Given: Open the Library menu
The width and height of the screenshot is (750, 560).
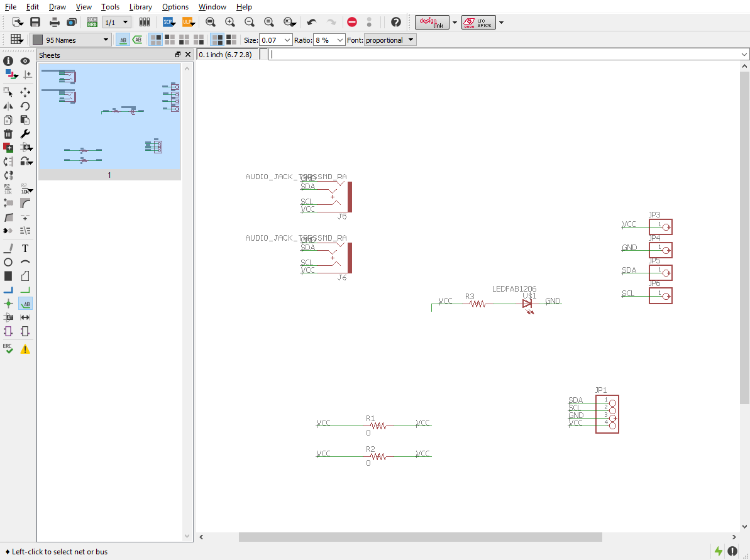Looking at the screenshot, I should click(141, 7).
